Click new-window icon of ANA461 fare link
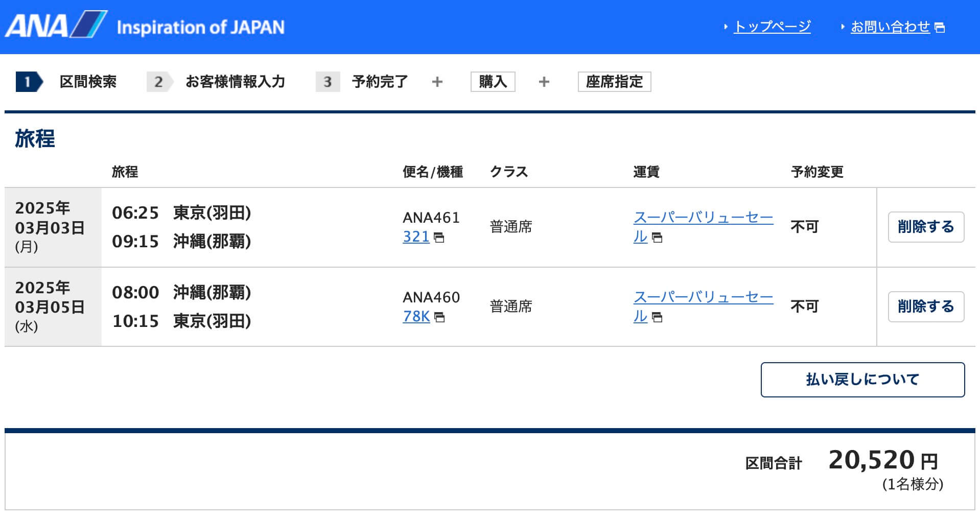The width and height of the screenshot is (980, 519). pyautogui.click(x=657, y=238)
